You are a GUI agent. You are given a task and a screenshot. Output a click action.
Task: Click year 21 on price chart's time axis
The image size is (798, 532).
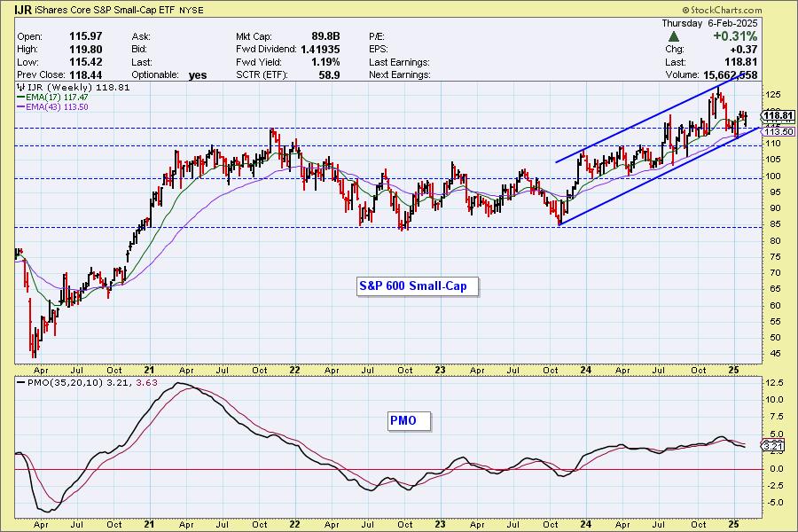(149, 370)
